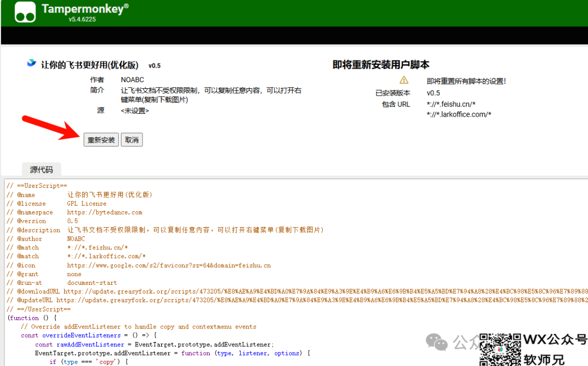Click the @run-at document-start line
The width and height of the screenshot is (588, 366).
[62, 283]
